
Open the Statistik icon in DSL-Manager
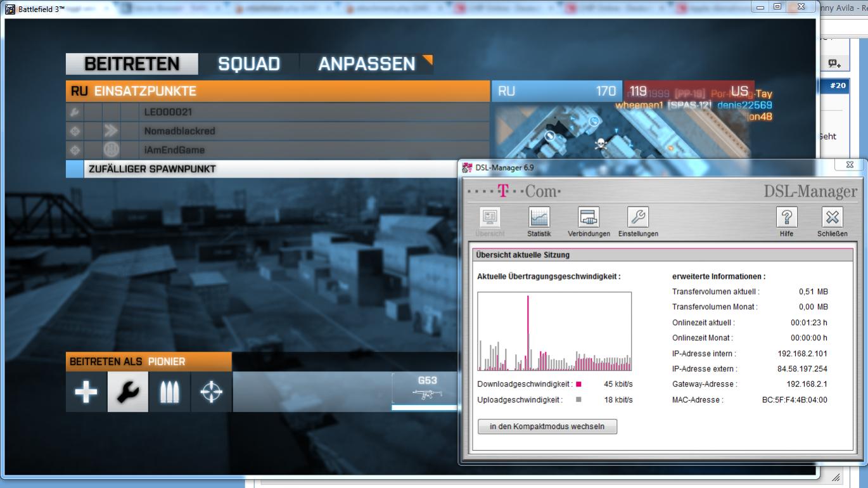pos(539,217)
